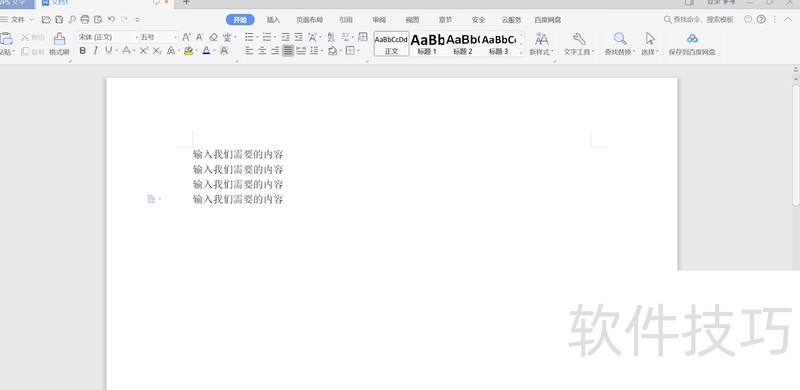
Task: Click the print preview icon
Action: tap(98, 19)
